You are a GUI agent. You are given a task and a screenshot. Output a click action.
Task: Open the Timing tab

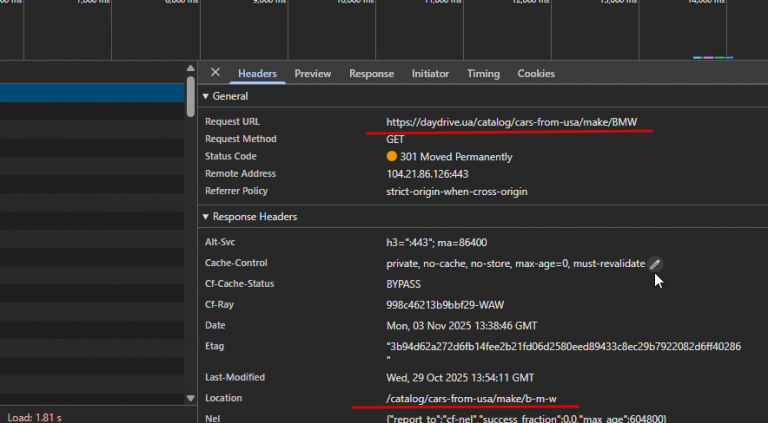pos(483,73)
